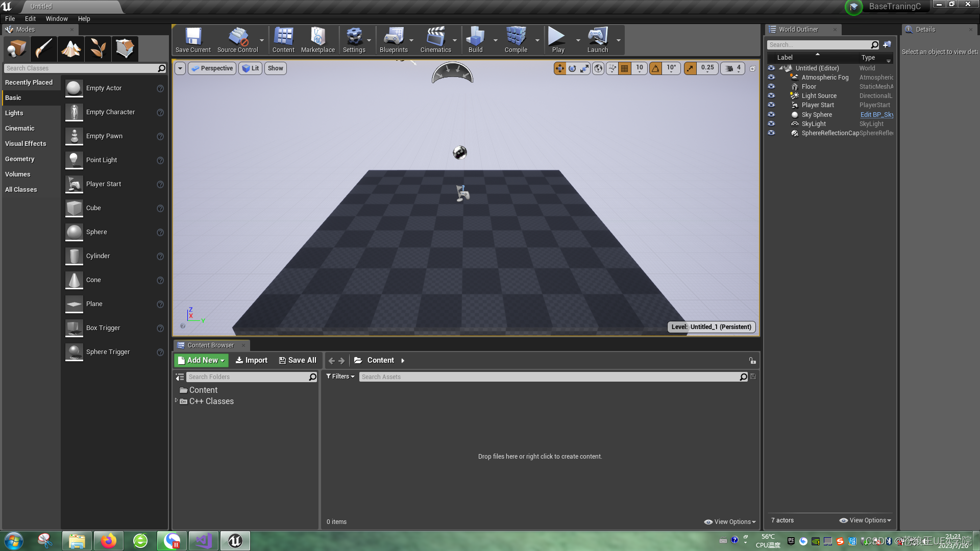Click the Blueprints toolbar icon
This screenshot has height=551, width=980.
coord(393,40)
